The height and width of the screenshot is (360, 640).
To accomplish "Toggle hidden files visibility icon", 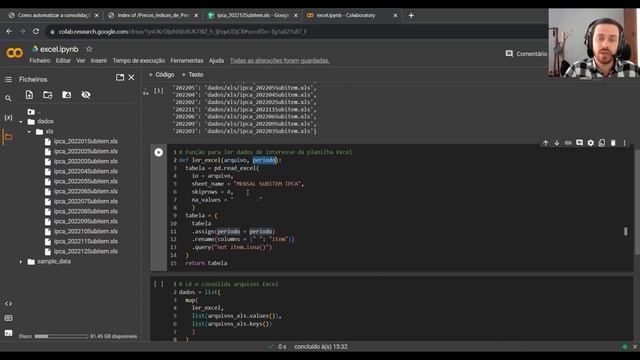I will click(86, 95).
